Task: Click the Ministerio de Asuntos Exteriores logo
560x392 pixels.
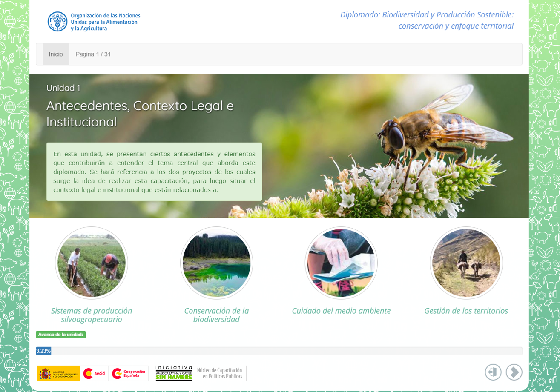Action: click(x=58, y=373)
